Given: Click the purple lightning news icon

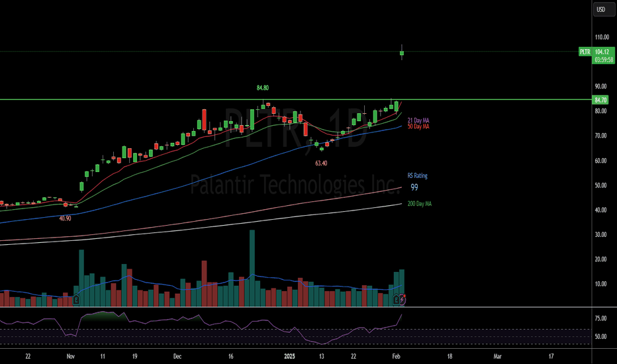Looking at the screenshot, I should pyautogui.click(x=402, y=300).
